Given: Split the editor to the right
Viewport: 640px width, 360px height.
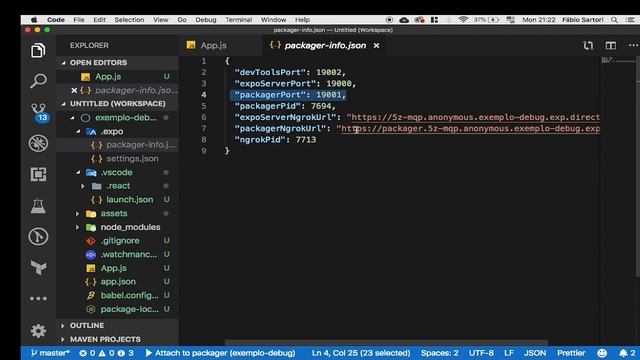Looking at the screenshot, I should pos(611,45).
